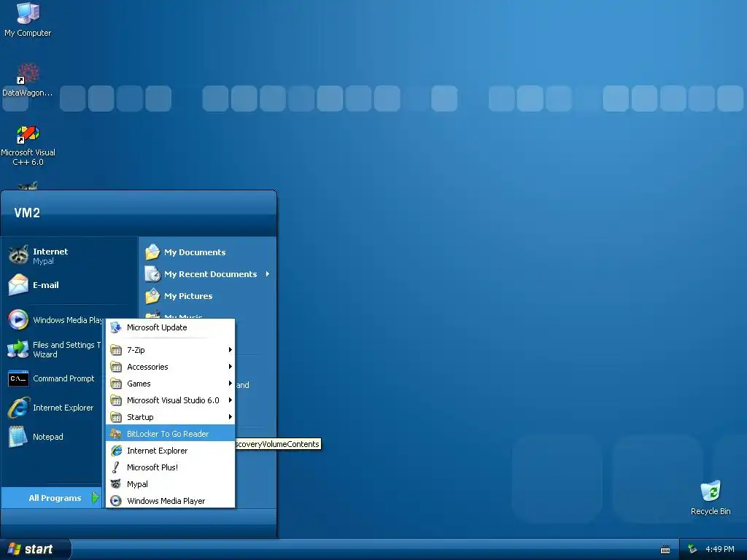Open the E-mail envelope icon
747x560 pixels.
point(18,285)
